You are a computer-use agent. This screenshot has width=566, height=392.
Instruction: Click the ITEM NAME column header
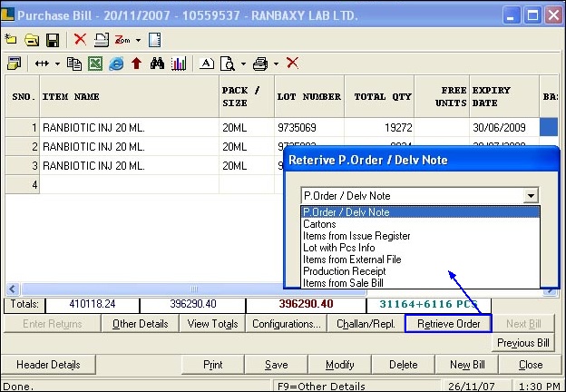pos(129,96)
